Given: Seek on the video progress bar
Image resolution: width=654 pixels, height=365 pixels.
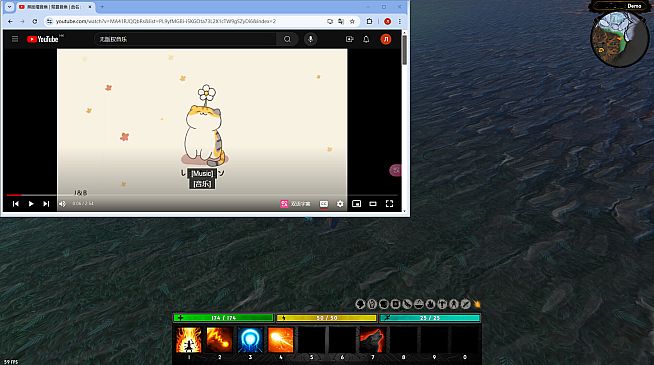Looking at the screenshot, I should (x=202, y=195).
